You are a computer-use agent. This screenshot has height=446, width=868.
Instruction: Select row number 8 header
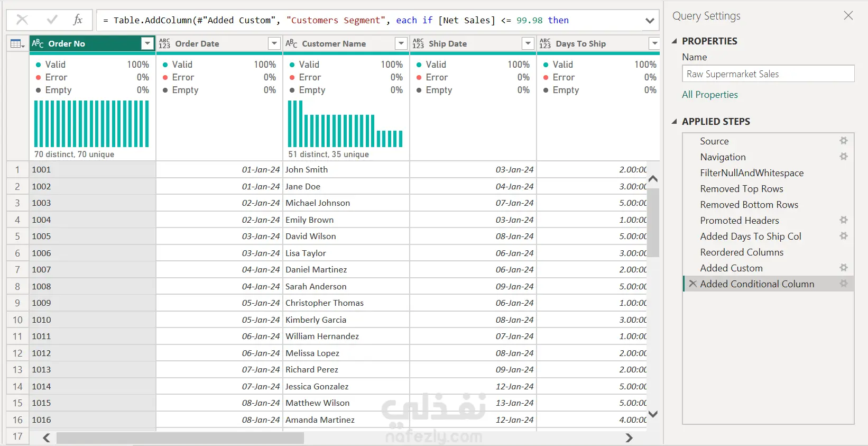(x=17, y=286)
